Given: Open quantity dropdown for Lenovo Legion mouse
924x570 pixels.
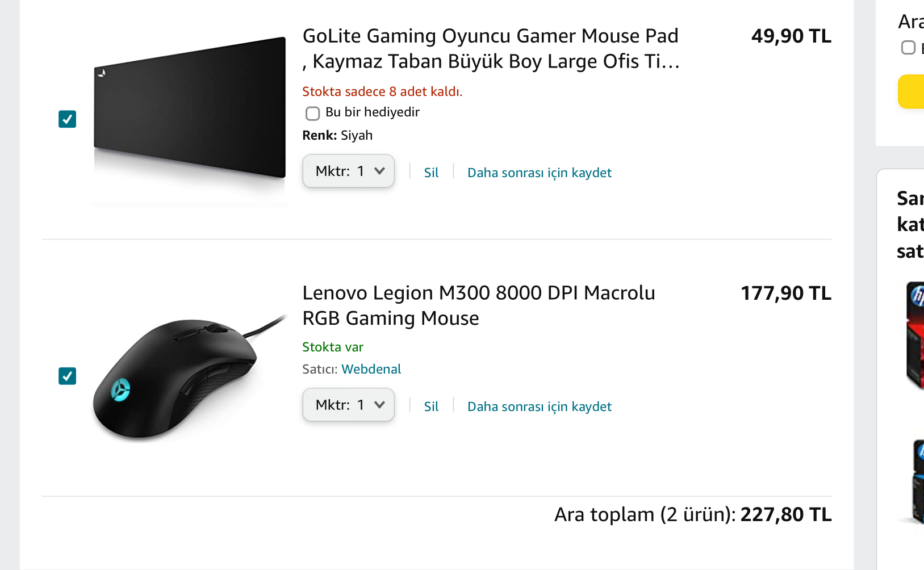Looking at the screenshot, I should click(x=348, y=405).
